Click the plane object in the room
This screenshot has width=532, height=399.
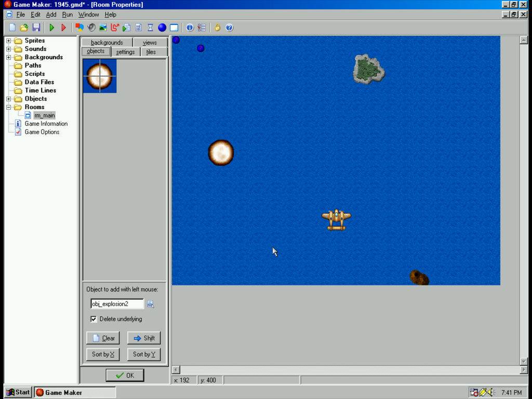(336, 220)
